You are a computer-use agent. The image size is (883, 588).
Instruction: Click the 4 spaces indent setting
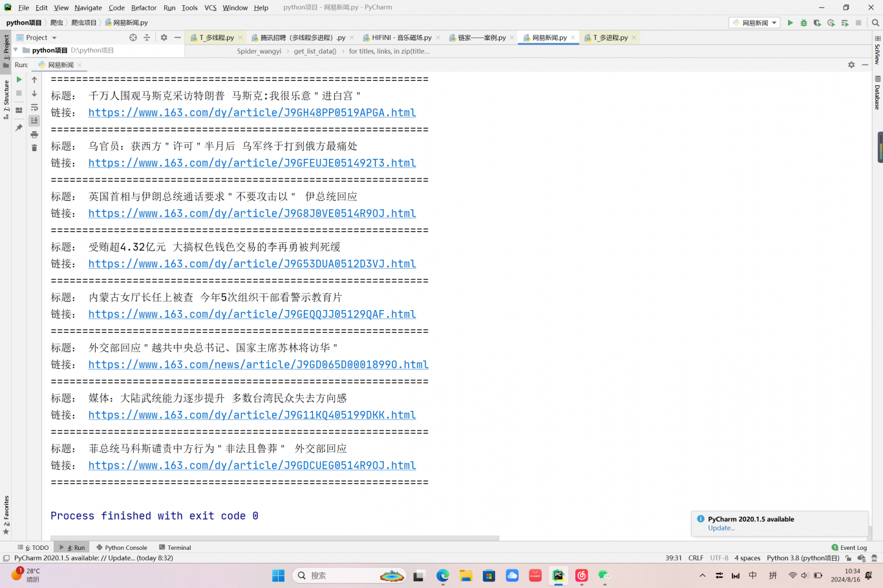click(x=747, y=558)
